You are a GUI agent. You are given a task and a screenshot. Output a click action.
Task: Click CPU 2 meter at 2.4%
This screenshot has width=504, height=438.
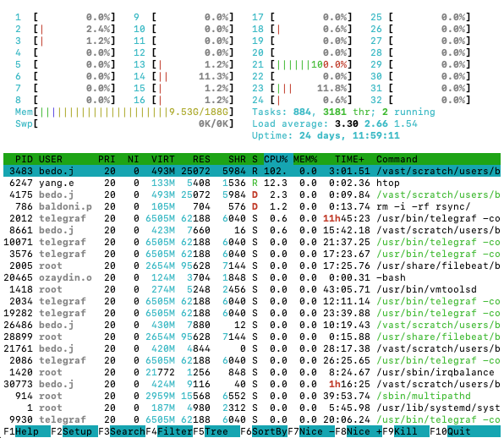pyautogui.click(x=65, y=29)
